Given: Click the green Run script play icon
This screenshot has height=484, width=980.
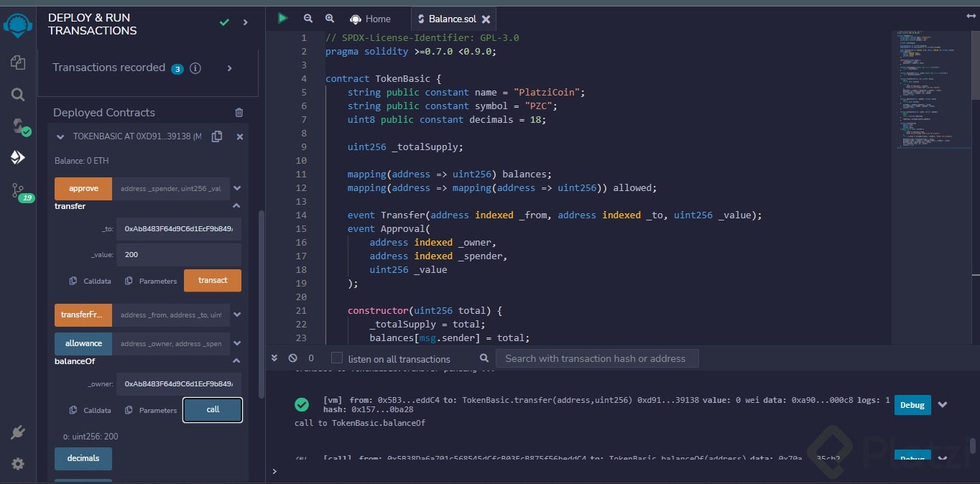Looking at the screenshot, I should tap(282, 18).
